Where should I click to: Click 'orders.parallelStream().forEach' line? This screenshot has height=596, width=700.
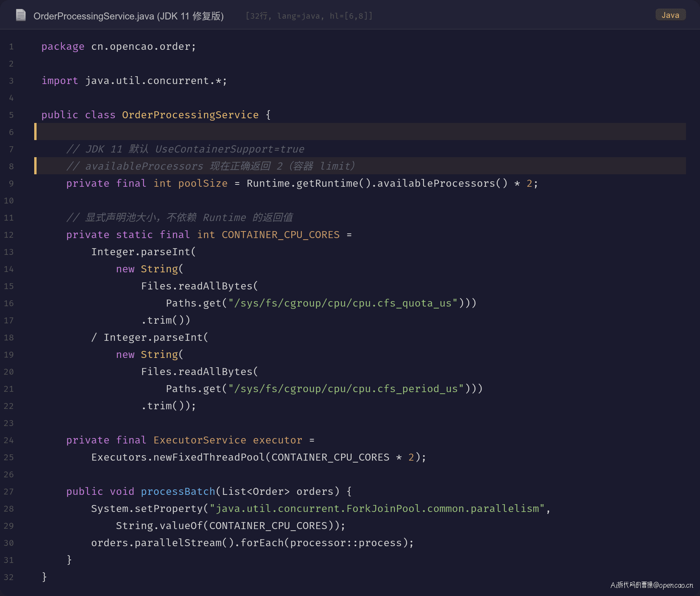click(x=252, y=543)
